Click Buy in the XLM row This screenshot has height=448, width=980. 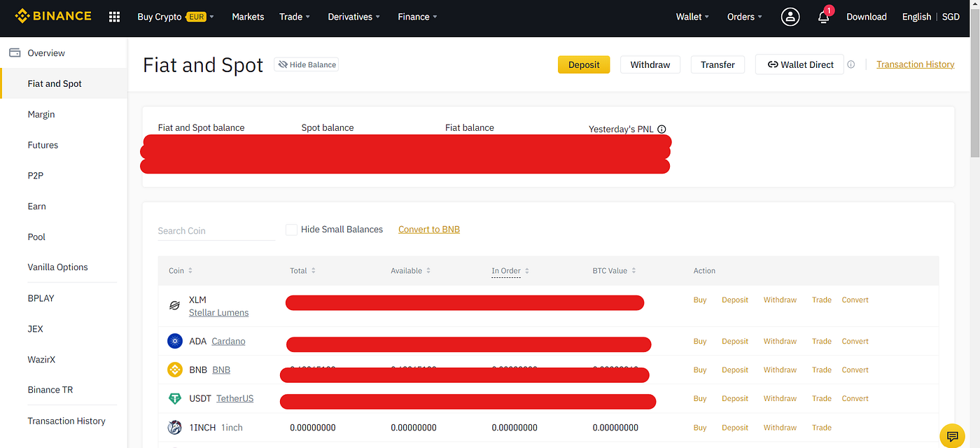tap(700, 300)
